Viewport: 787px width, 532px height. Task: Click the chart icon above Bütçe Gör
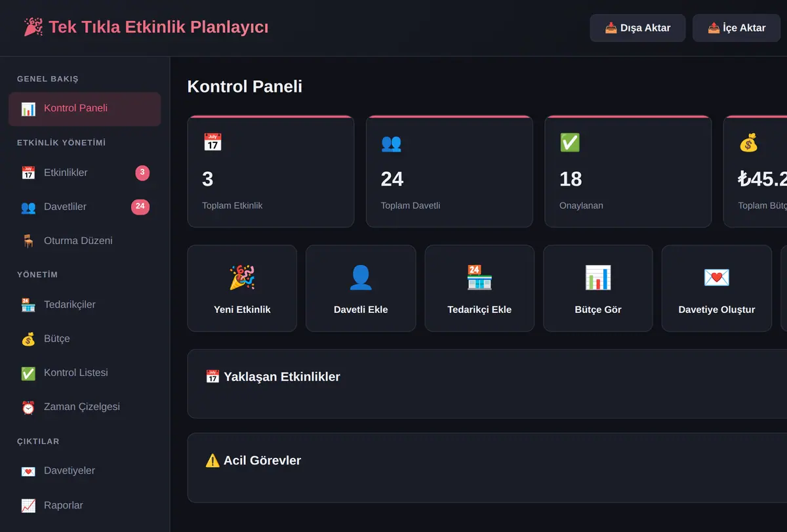[598, 277]
